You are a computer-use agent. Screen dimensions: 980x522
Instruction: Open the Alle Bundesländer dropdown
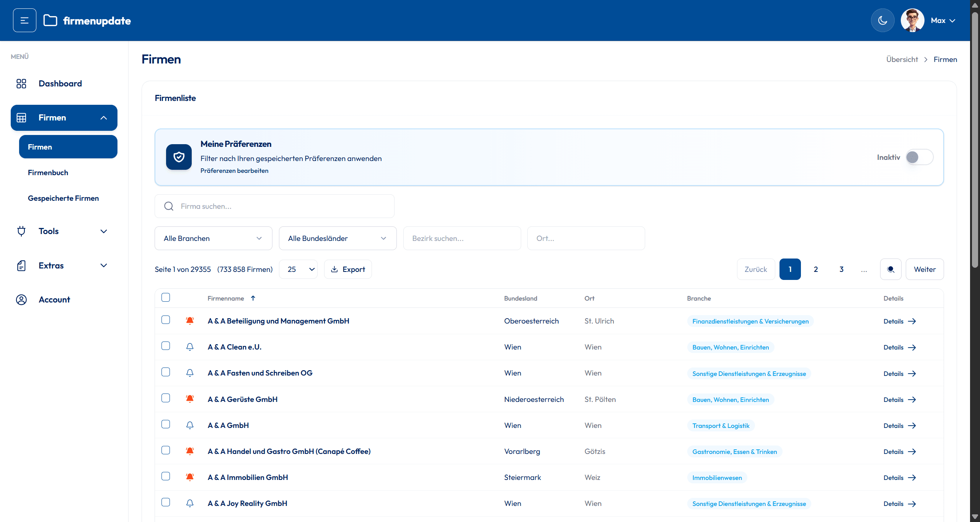(337, 238)
